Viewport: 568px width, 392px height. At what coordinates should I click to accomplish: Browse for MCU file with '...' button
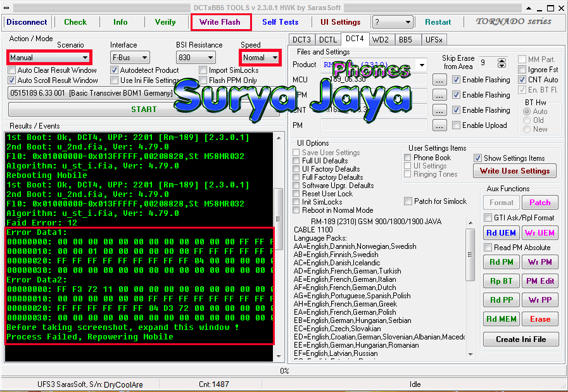pos(439,80)
